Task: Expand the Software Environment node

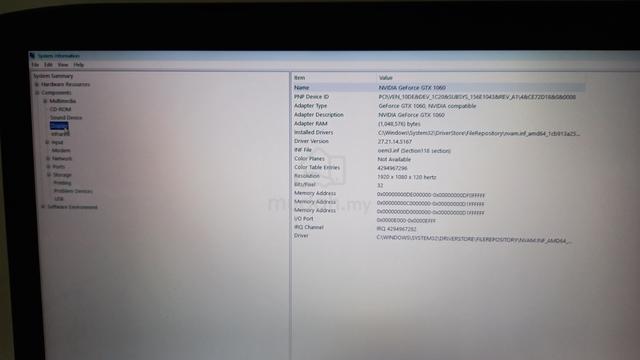Action: pos(43,207)
